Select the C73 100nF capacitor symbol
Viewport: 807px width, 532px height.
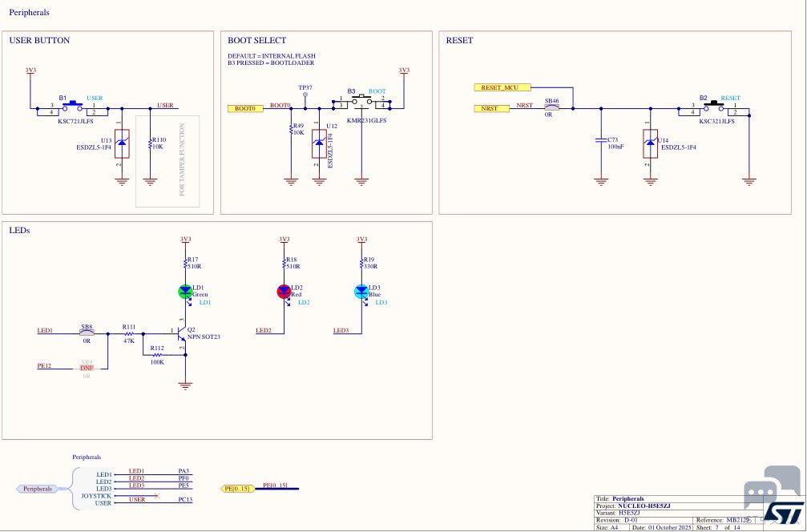point(600,139)
